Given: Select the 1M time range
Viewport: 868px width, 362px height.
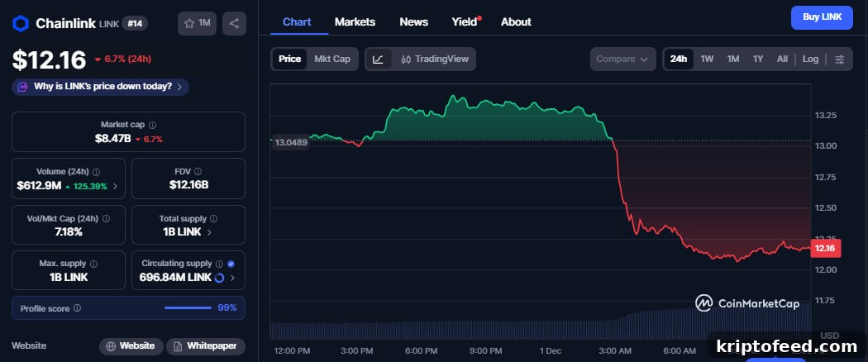Looking at the screenshot, I should (733, 60).
